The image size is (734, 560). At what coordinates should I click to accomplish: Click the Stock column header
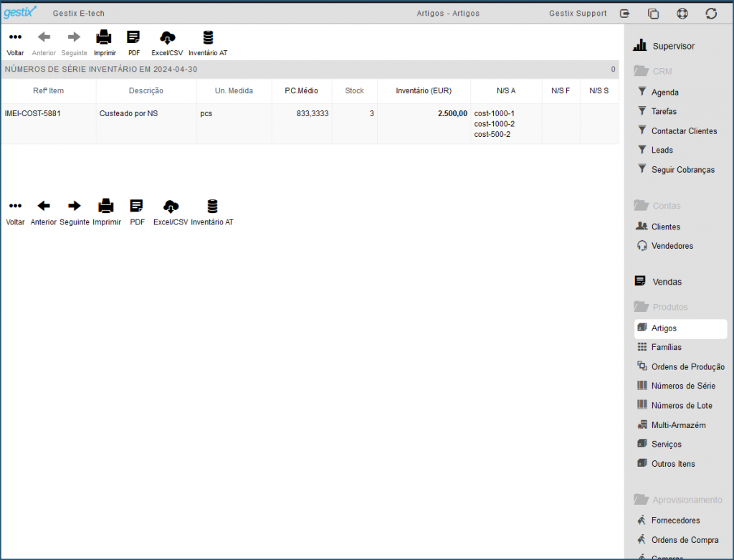[354, 91]
